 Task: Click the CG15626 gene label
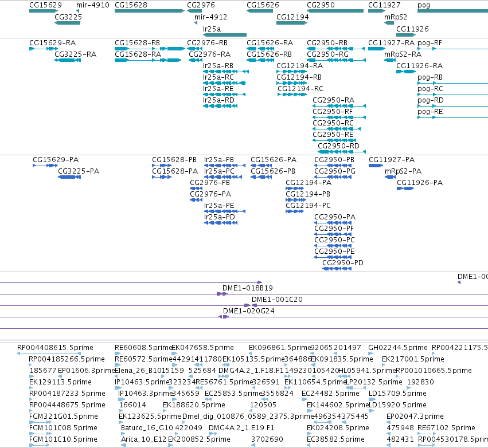pos(263,5)
